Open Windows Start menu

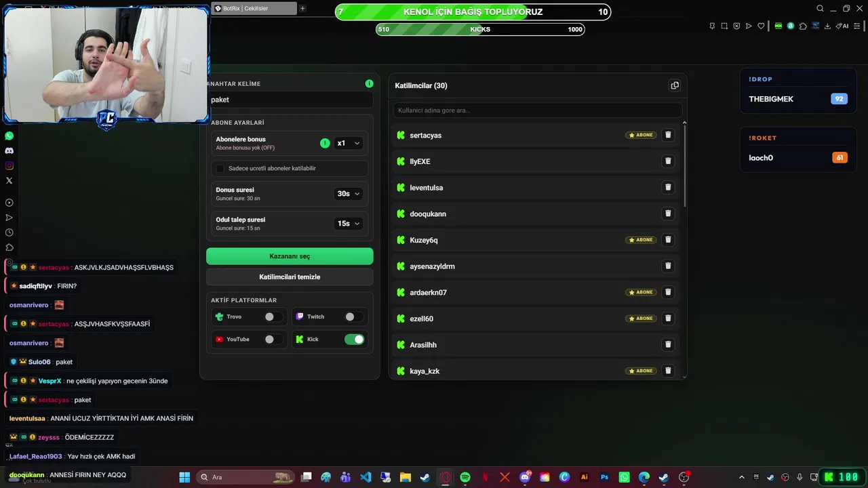tap(184, 477)
